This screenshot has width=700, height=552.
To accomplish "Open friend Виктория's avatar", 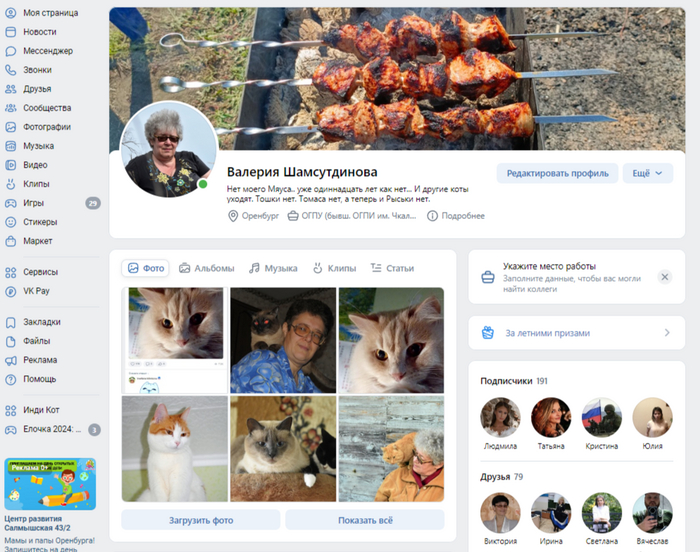I will (500, 513).
